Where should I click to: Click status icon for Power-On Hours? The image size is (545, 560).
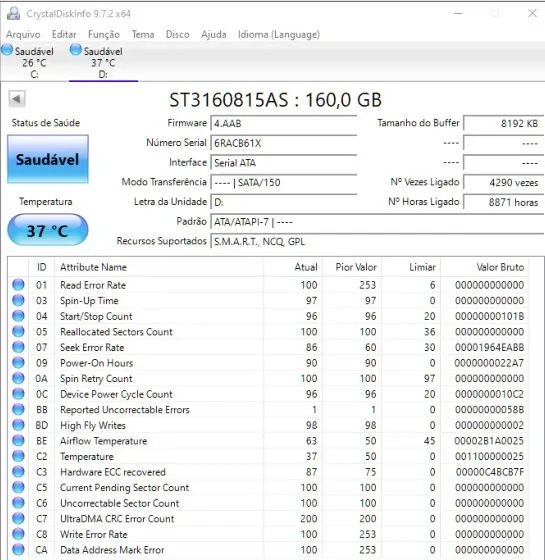pos(18,362)
